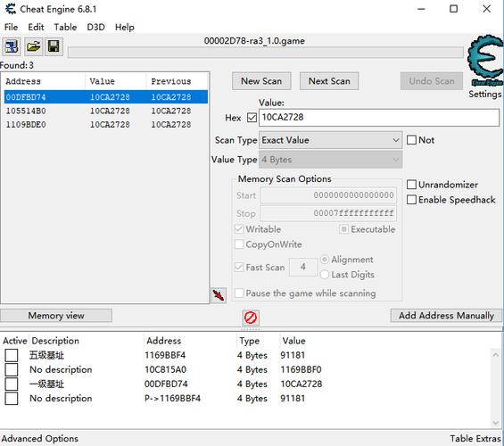Open the Value Type 4 Bytes dropdown
The height and width of the screenshot is (446, 504).
point(330,160)
